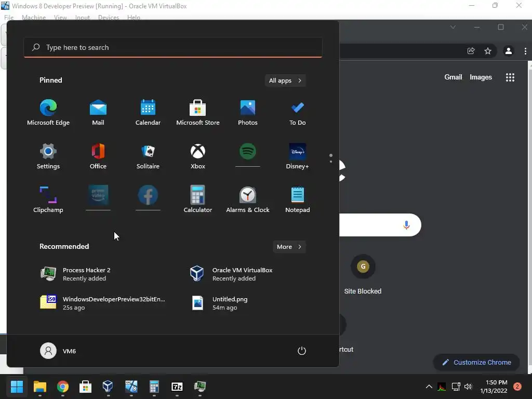532x399 pixels.
Task: Open the Machine menu in VirtualBox
Action: 34,17
